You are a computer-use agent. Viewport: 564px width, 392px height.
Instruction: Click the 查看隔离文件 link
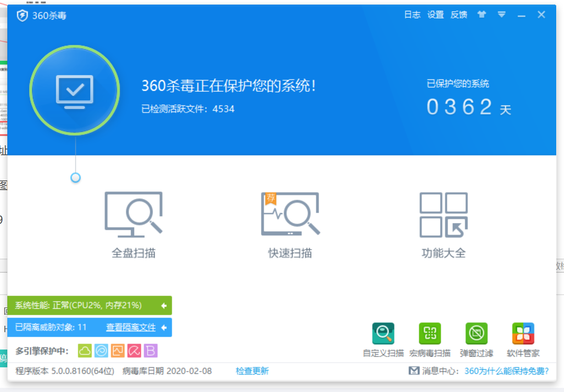[131, 328]
